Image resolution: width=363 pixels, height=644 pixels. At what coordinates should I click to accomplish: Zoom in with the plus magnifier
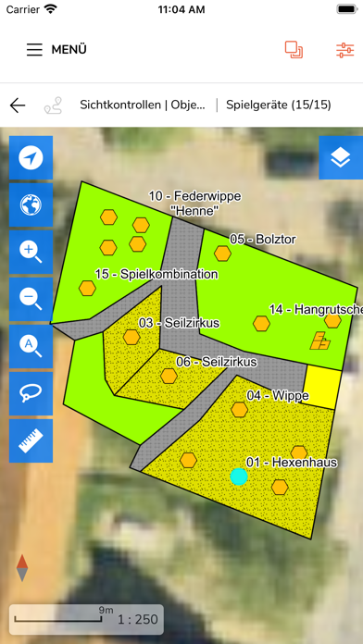(31, 253)
